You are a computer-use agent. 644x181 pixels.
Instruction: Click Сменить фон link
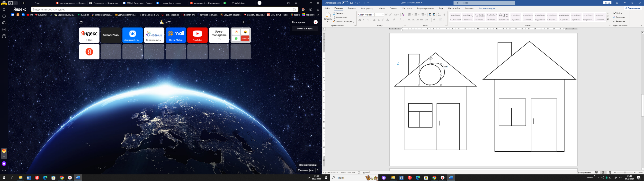coord(305,170)
